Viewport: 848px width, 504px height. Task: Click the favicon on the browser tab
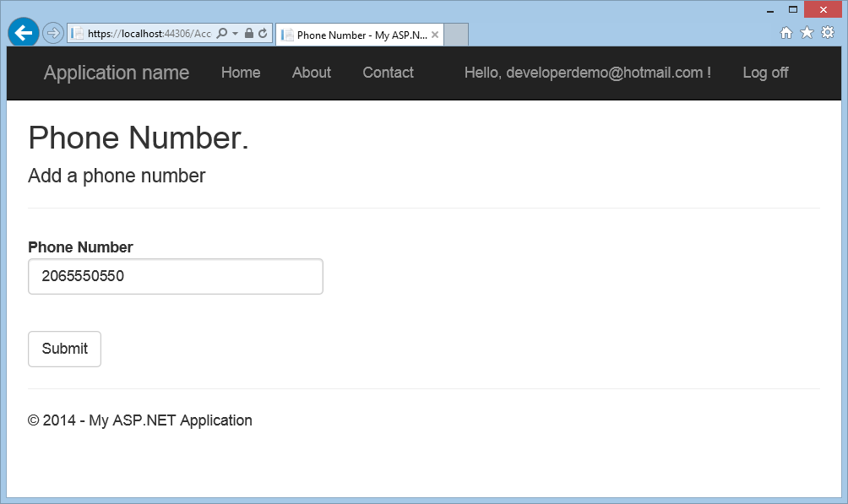(286, 35)
